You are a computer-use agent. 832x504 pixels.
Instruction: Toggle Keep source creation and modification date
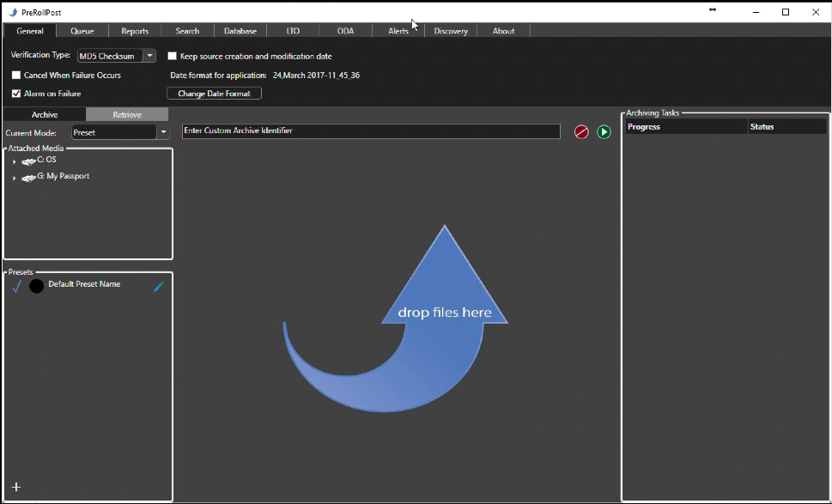click(172, 56)
